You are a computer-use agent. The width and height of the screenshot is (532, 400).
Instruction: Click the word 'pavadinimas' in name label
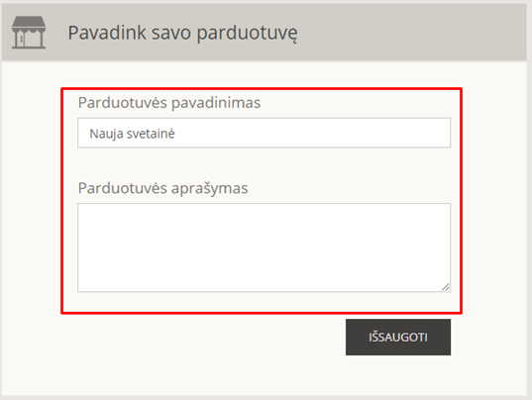point(216,103)
